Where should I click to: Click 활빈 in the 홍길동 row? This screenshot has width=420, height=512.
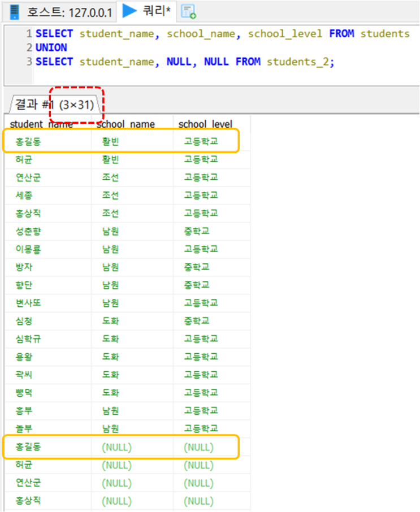click(110, 141)
